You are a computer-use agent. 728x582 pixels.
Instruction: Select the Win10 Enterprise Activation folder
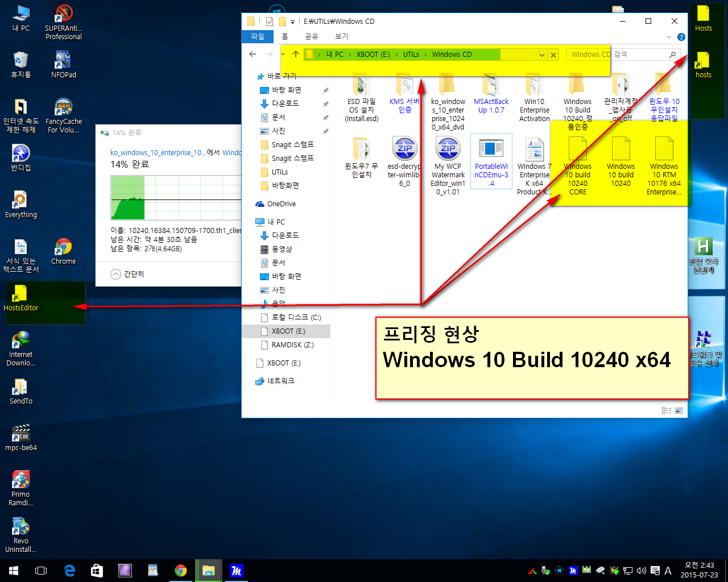tap(535, 98)
